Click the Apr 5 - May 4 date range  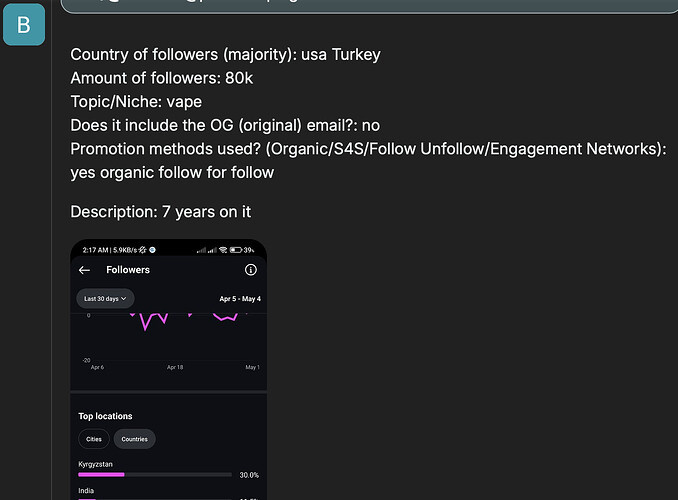click(240, 299)
